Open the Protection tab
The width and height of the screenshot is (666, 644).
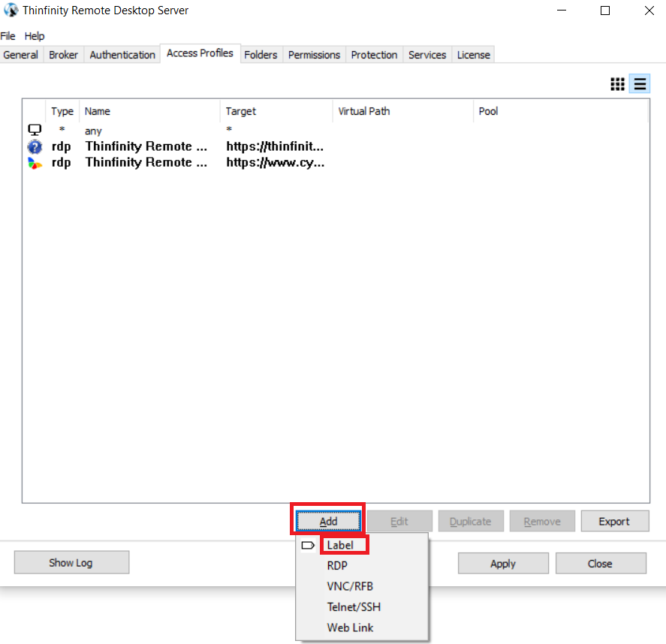[374, 54]
